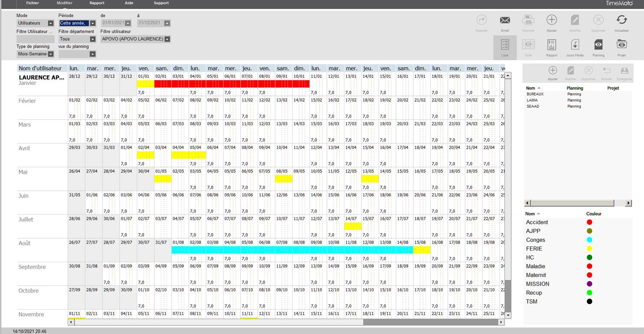Open the Rapport chart icon

pos(552,45)
